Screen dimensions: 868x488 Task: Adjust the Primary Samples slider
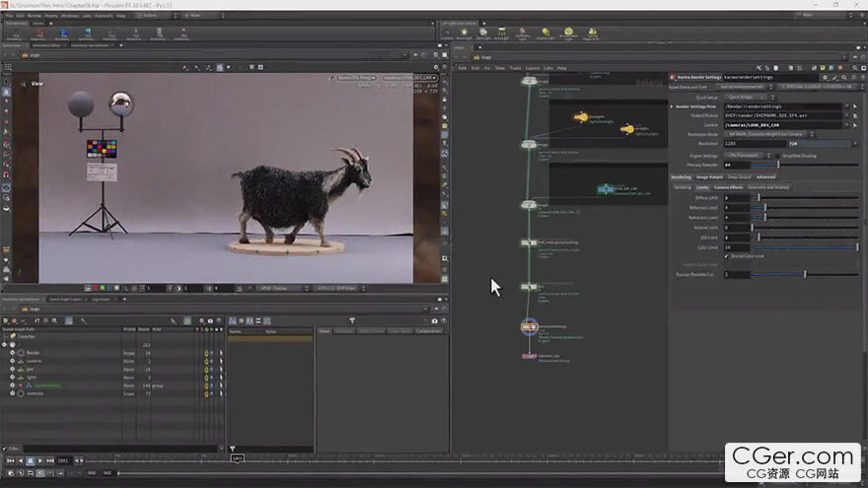(779, 165)
